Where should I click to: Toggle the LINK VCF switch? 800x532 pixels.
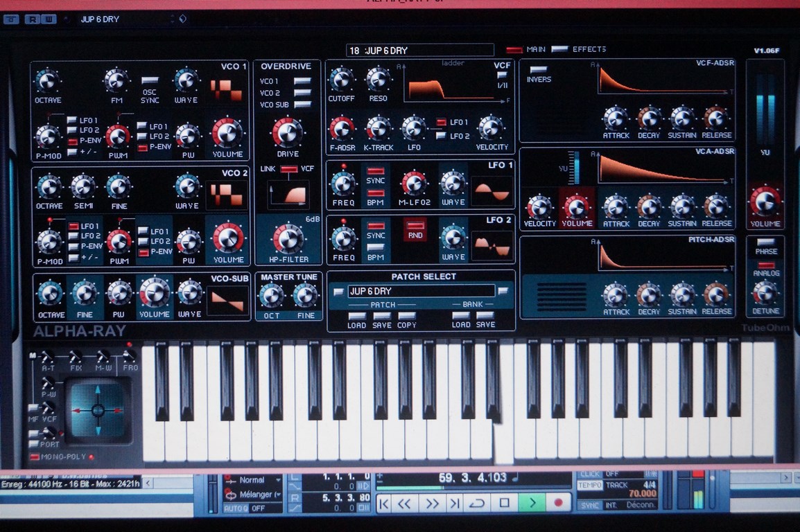[x=289, y=169]
